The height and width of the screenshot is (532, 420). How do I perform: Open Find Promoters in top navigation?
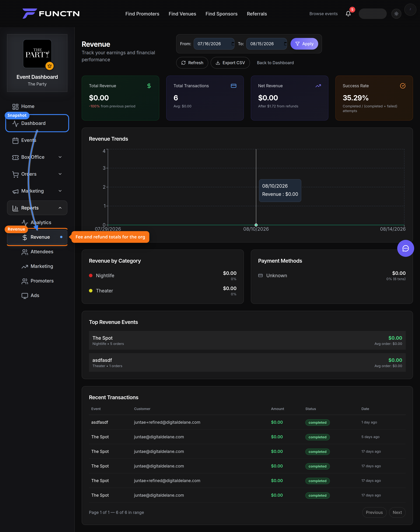tap(142, 14)
